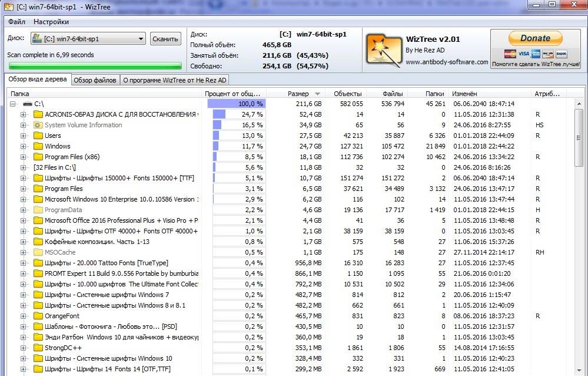Click the StrongDC++ folder icon
Screen dimensions: 588x376
coord(38,348)
